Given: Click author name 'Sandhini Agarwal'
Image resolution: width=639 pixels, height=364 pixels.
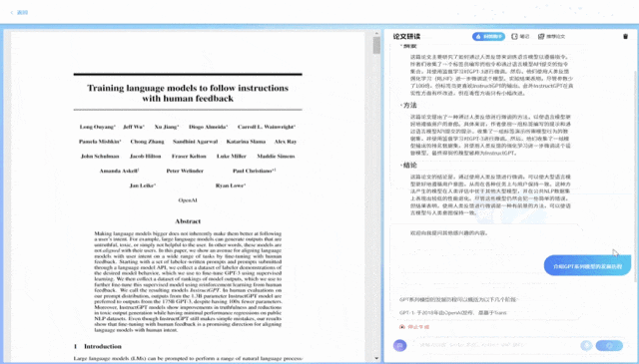Looking at the screenshot, I should coord(196,142).
